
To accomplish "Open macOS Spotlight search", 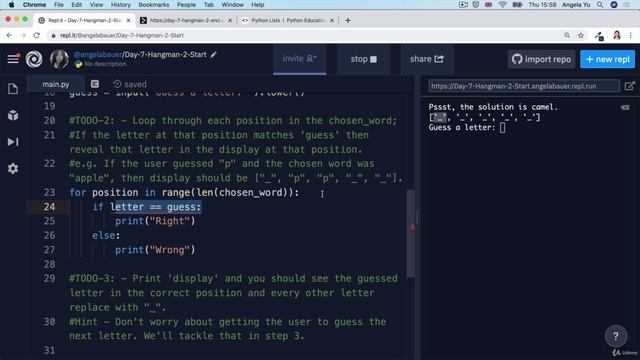I will [600, 5].
